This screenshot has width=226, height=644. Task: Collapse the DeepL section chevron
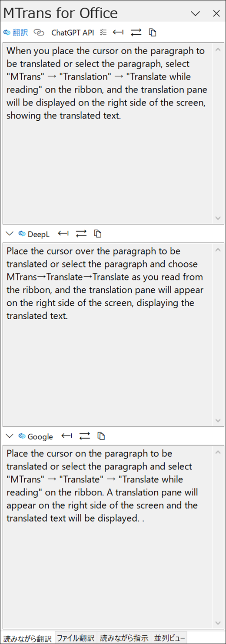pos(10,234)
